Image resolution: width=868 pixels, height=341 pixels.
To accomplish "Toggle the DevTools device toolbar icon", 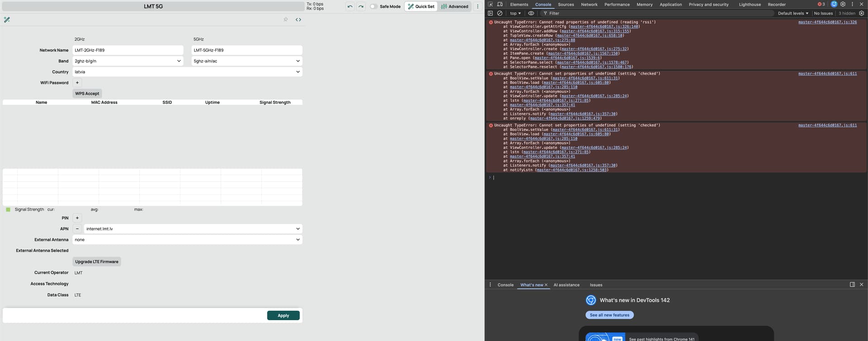I will [x=500, y=5].
